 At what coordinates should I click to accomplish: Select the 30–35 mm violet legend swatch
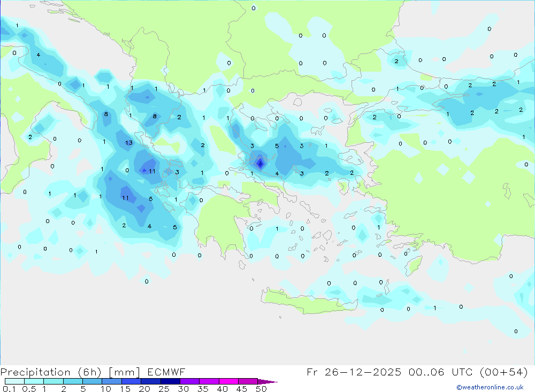click(190, 381)
